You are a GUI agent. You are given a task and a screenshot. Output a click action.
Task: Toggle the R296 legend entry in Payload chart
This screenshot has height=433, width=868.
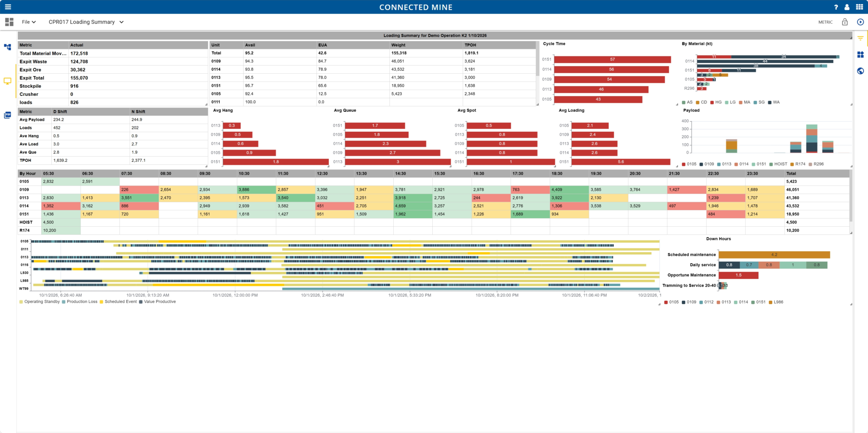click(816, 164)
